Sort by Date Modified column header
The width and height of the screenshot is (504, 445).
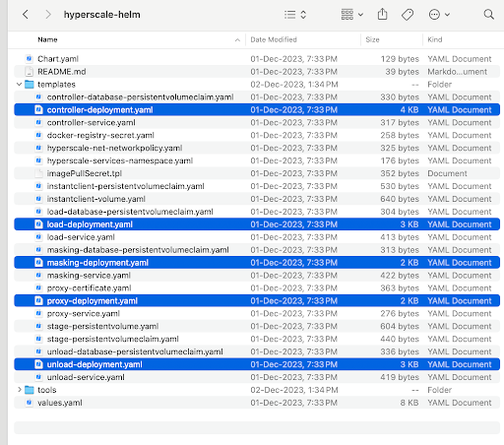(274, 39)
